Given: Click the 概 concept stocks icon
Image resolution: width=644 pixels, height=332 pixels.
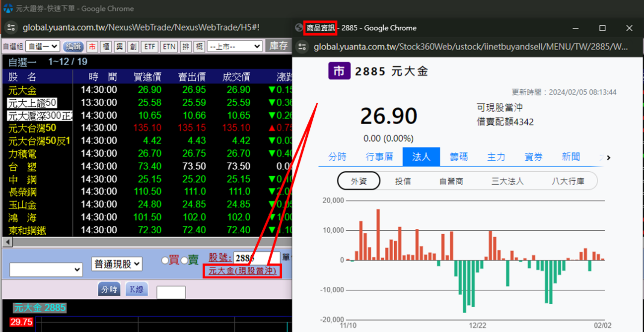Looking at the screenshot, I should point(199,47).
